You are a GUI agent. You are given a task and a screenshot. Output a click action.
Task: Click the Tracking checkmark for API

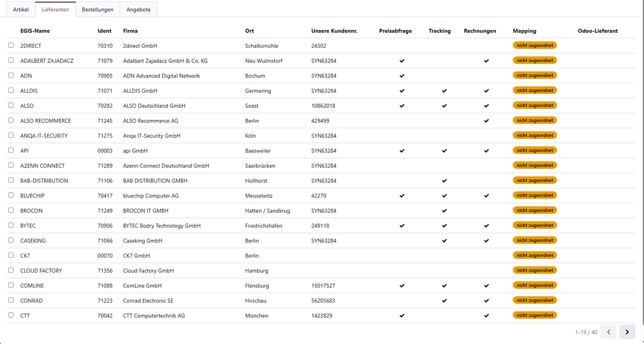click(445, 151)
